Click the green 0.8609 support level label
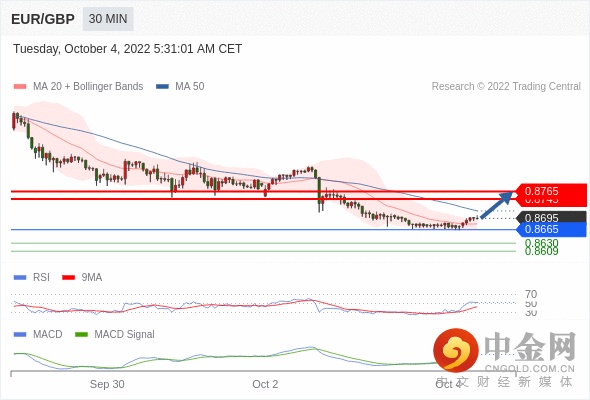 point(541,251)
